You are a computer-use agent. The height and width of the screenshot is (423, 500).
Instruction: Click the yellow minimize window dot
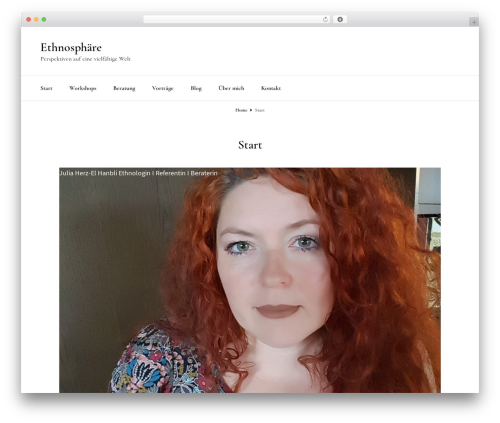point(36,20)
